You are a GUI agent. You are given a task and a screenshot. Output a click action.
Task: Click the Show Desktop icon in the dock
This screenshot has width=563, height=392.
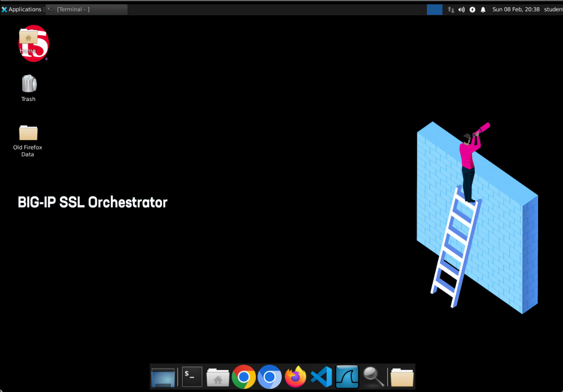pyautogui.click(x=163, y=377)
